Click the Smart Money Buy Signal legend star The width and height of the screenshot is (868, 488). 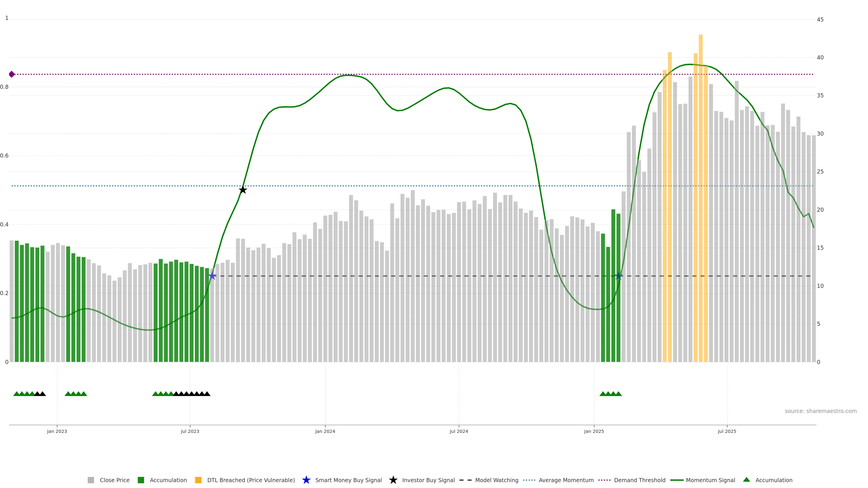tap(306, 480)
